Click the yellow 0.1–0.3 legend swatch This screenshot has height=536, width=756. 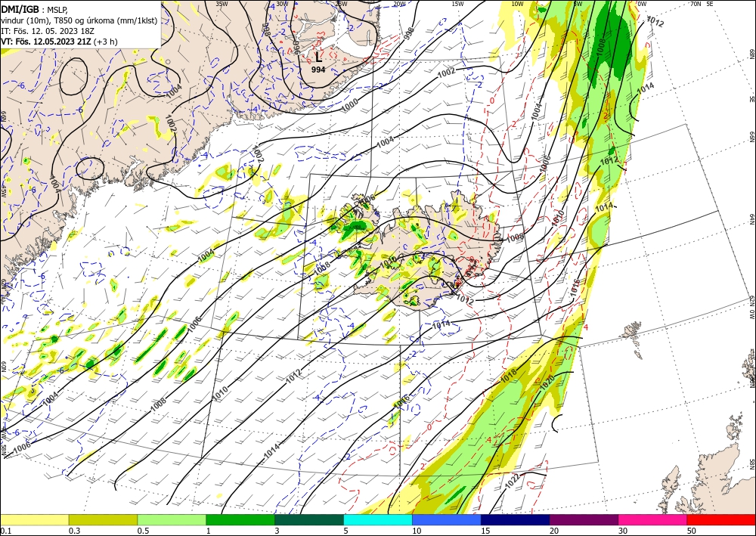[x=34, y=520]
